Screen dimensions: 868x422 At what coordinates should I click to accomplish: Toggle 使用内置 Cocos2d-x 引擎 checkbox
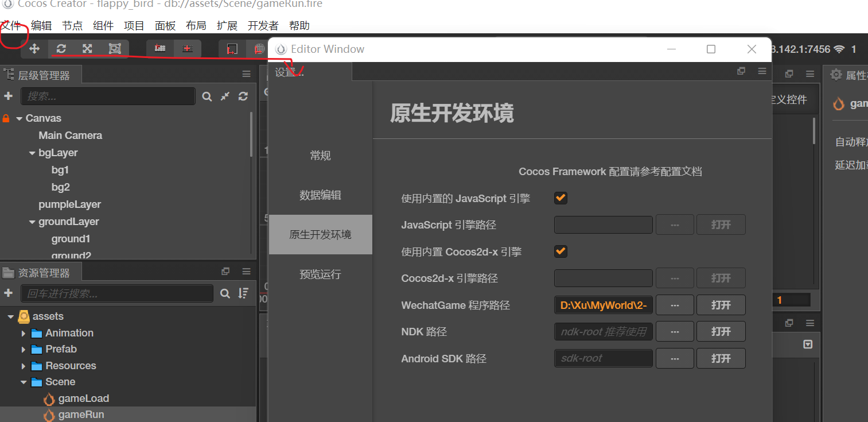click(x=560, y=251)
